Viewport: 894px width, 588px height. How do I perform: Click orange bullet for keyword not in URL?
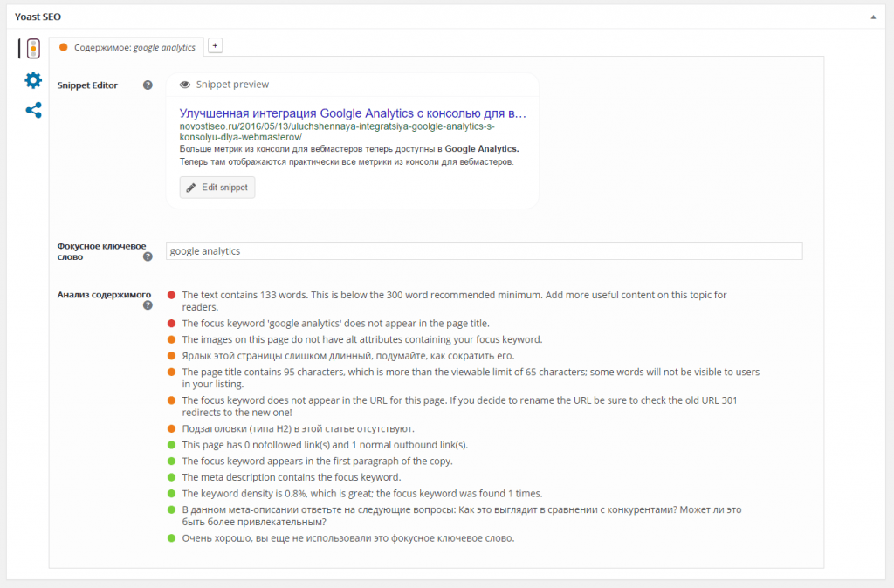coord(171,400)
